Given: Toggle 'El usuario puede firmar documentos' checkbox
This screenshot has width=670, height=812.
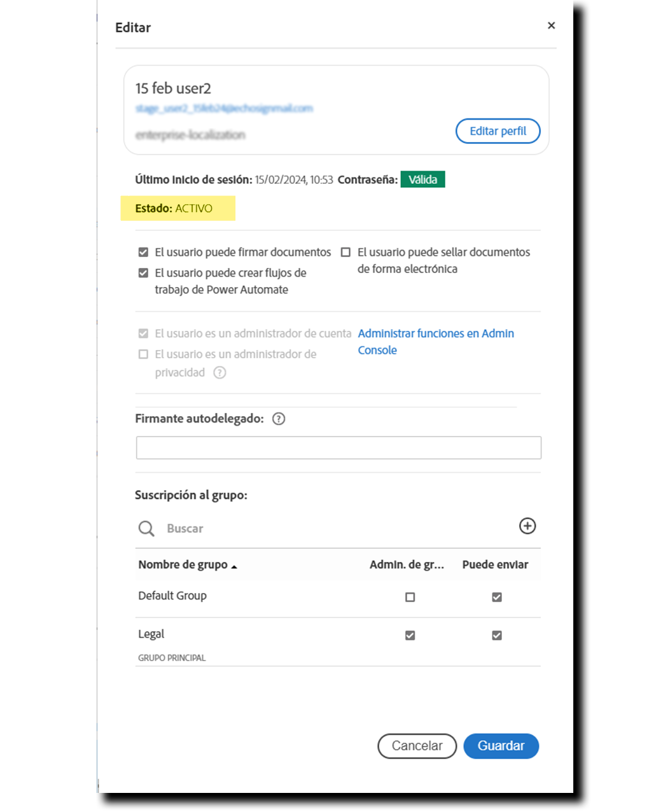Looking at the screenshot, I should click(143, 252).
